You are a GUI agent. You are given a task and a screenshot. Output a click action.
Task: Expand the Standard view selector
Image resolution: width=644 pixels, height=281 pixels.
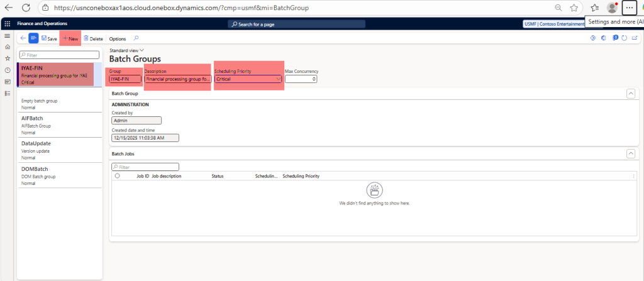(127, 50)
